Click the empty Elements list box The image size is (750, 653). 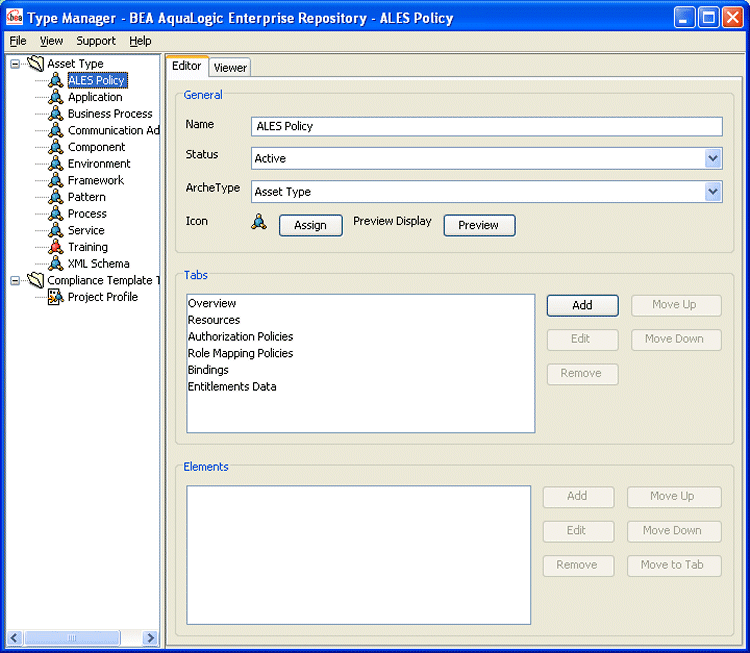click(x=358, y=555)
